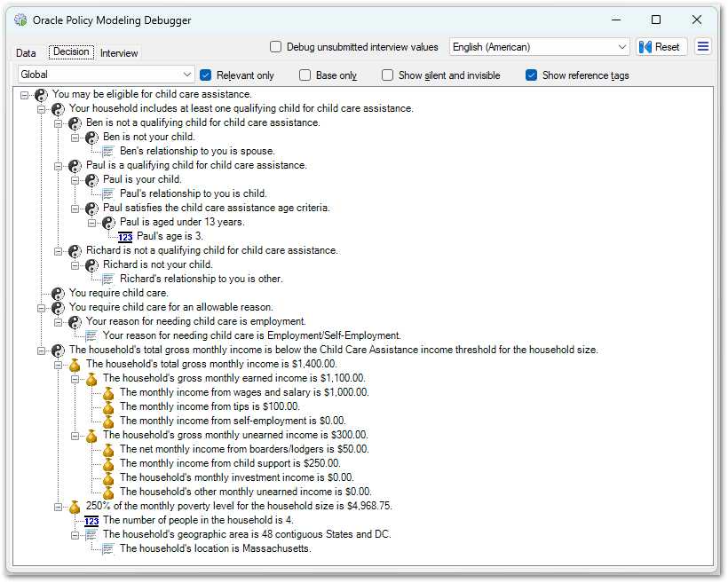The image size is (728, 583).
Task: Open the hamburger menu icon beside Reset
Action: click(x=703, y=46)
